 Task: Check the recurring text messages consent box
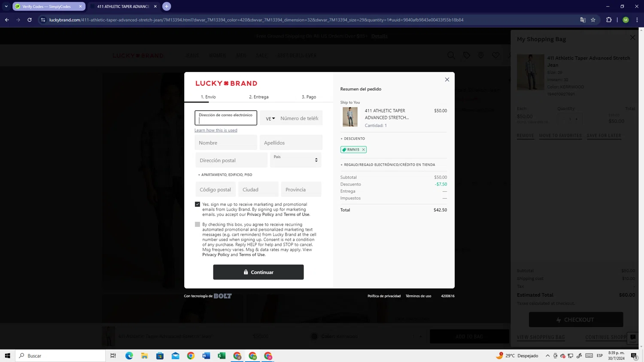(x=197, y=224)
